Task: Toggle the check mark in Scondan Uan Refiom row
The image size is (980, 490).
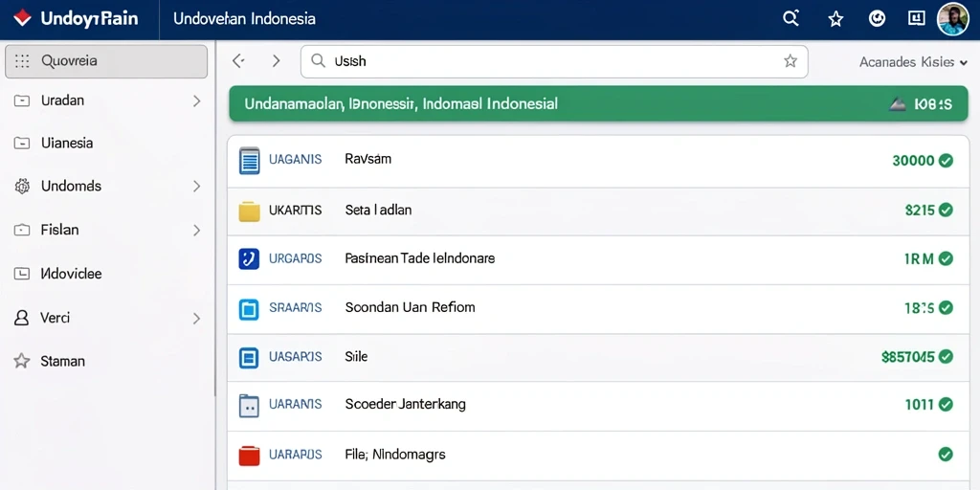Action: (x=947, y=307)
